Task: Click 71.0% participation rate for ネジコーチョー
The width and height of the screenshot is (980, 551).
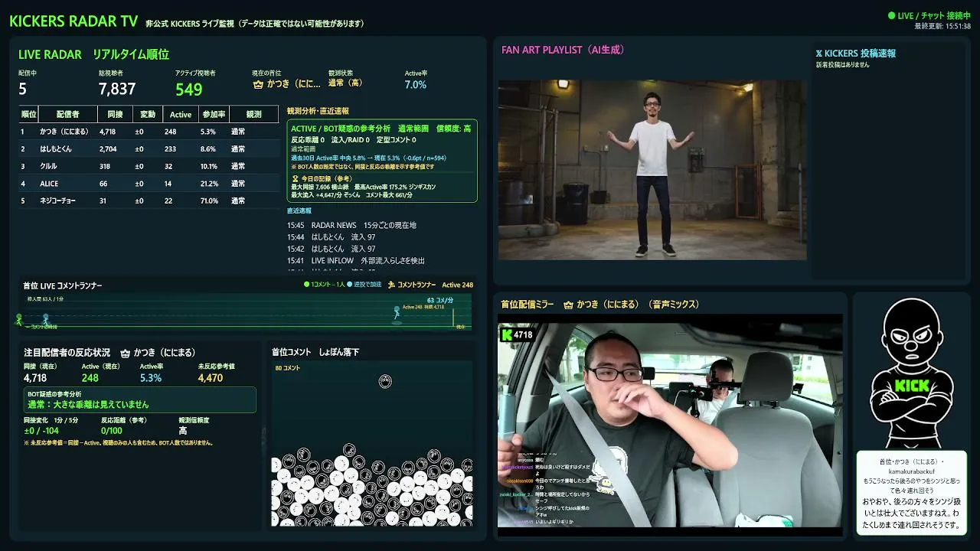Action: pos(209,201)
